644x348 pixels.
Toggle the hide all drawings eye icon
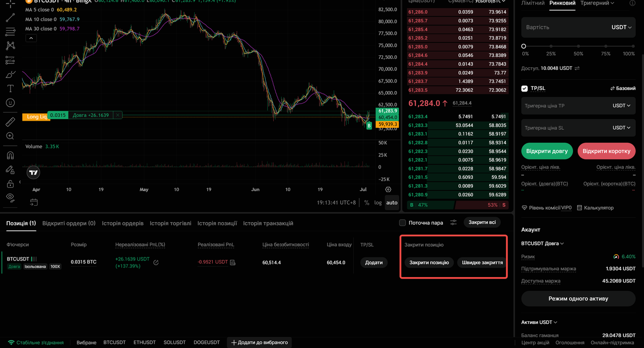click(x=10, y=197)
